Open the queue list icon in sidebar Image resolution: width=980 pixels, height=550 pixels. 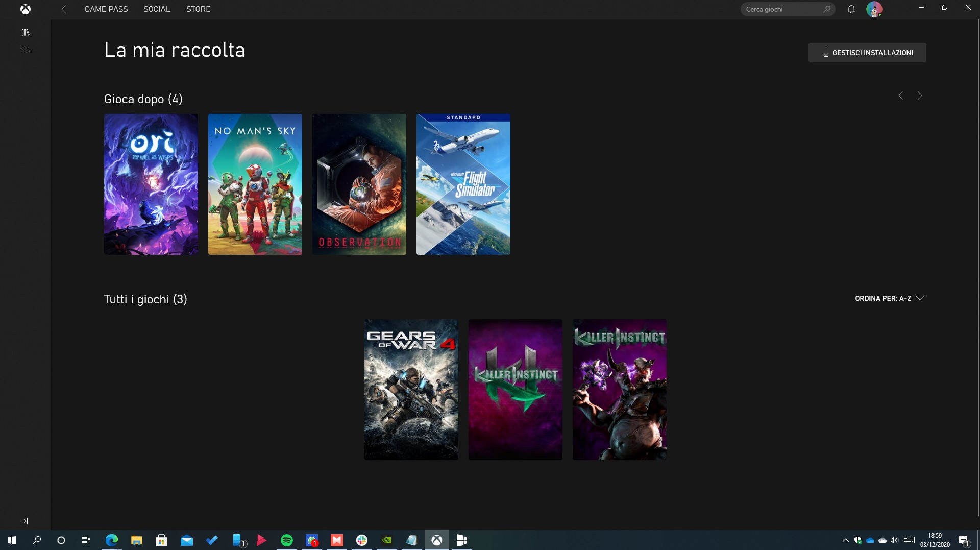tap(26, 51)
